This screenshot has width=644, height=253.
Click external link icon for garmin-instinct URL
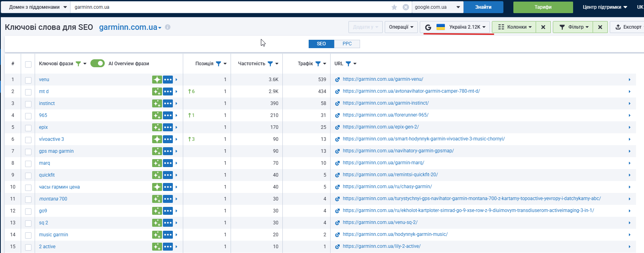click(337, 103)
